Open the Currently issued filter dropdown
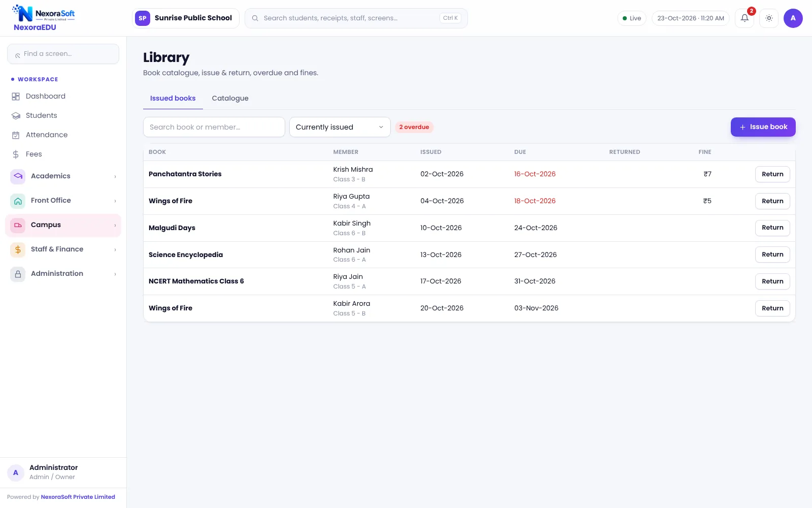The image size is (812, 508). coord(340,127)
